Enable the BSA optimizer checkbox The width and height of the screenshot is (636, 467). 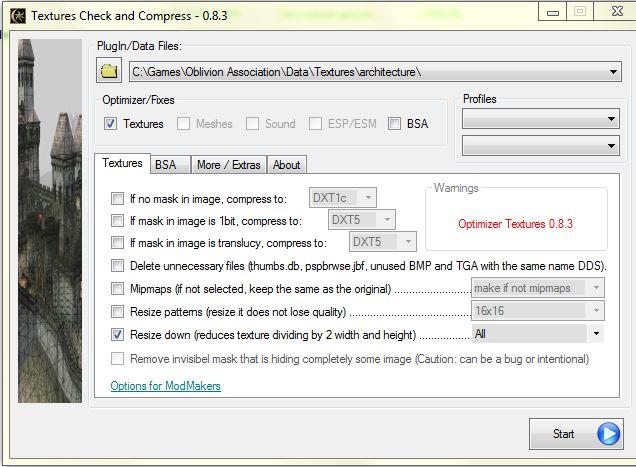coord(395,124)
